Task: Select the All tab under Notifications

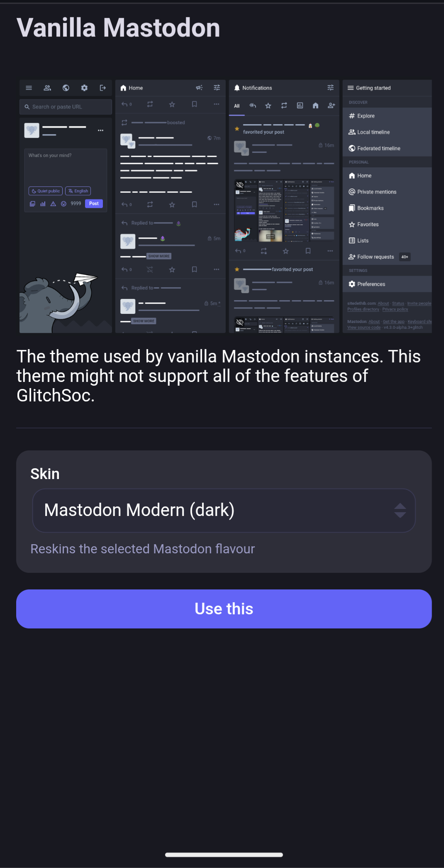Action: tap(237, 106)
